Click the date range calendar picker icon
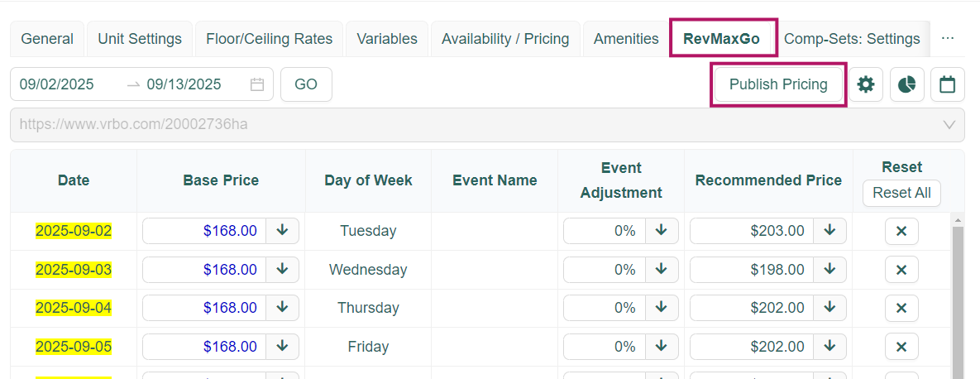 point(257,84)
